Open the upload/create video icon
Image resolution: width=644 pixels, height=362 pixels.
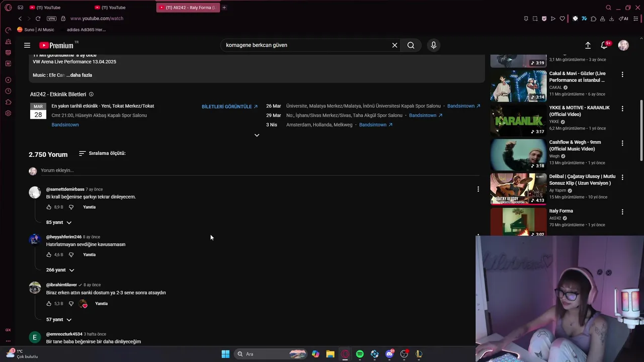tap(588, 45)
